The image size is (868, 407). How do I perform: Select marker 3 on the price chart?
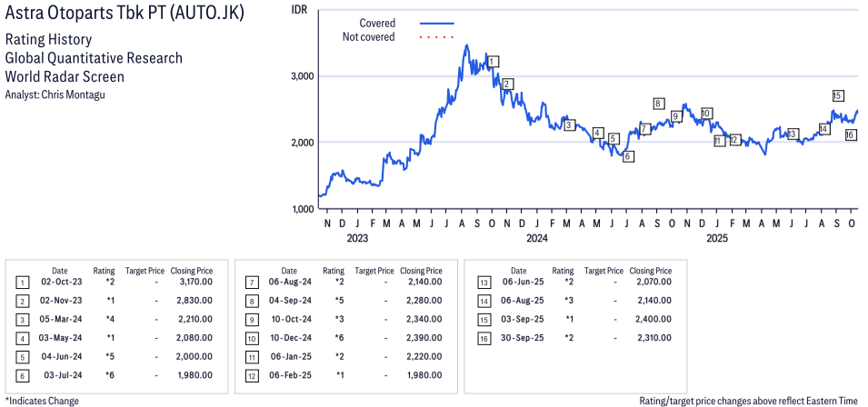569,125
